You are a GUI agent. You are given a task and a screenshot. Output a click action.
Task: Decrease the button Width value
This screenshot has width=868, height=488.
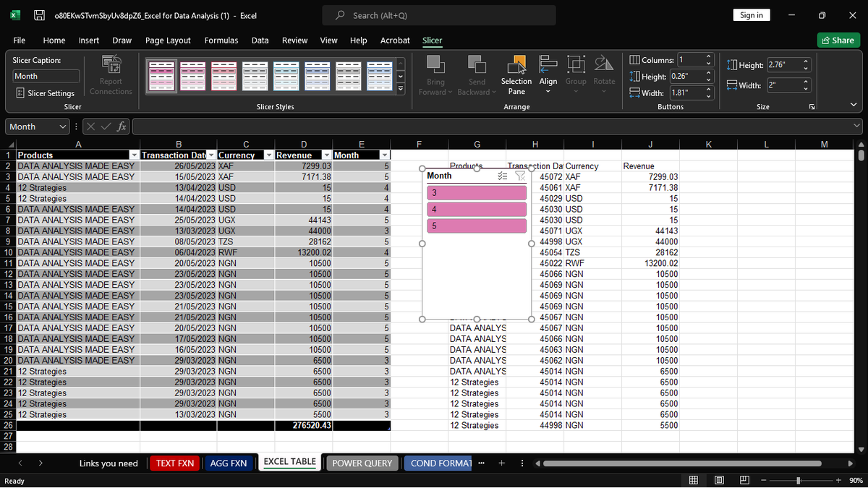coord(710,95)
